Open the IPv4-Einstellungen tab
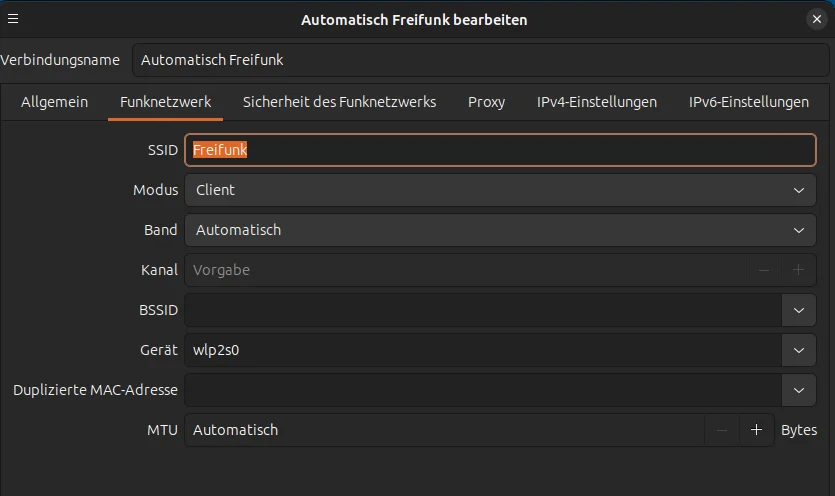This screenshot has height=496, width=835. point(596,102)
